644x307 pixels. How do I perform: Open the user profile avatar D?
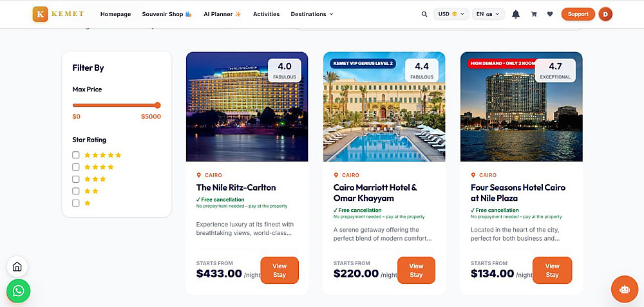605,14
